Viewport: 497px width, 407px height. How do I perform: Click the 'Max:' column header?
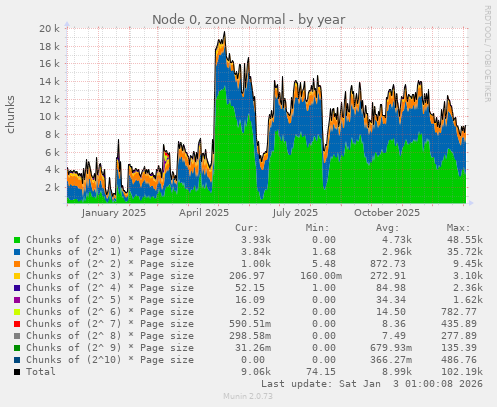tap(458, 228)
